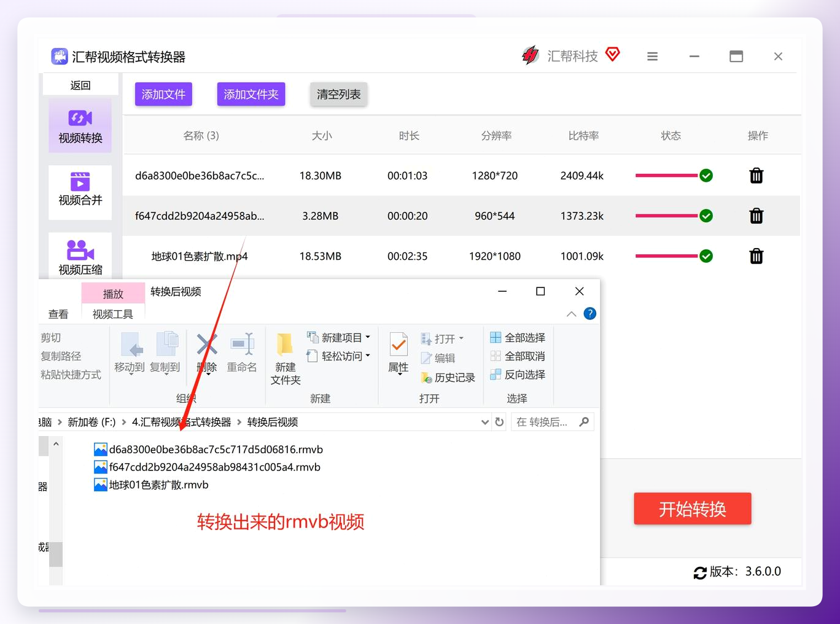Open the 新建项目 dropdown
The height and width of the screenshot is (624, 840).
tap(338, 337)
